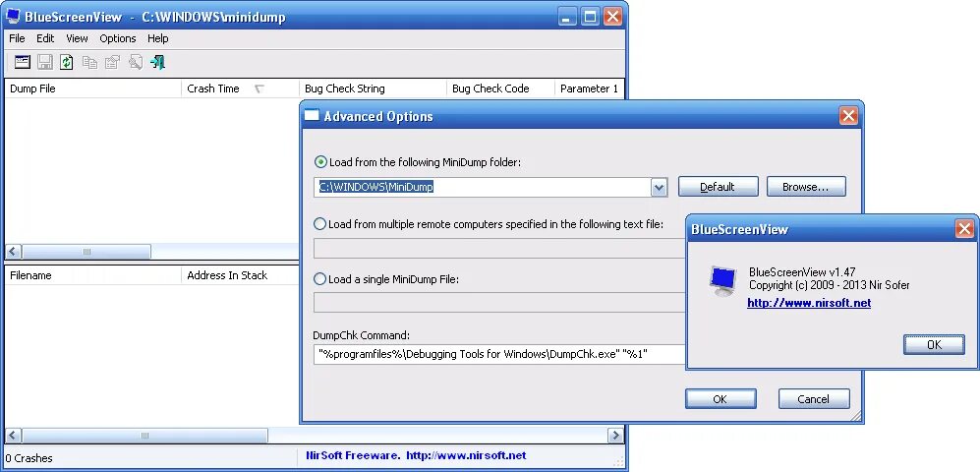Viewport: 980px width, 472px height.
Task: Select Load a single MiniDump File option
Action: coord(319,279)
